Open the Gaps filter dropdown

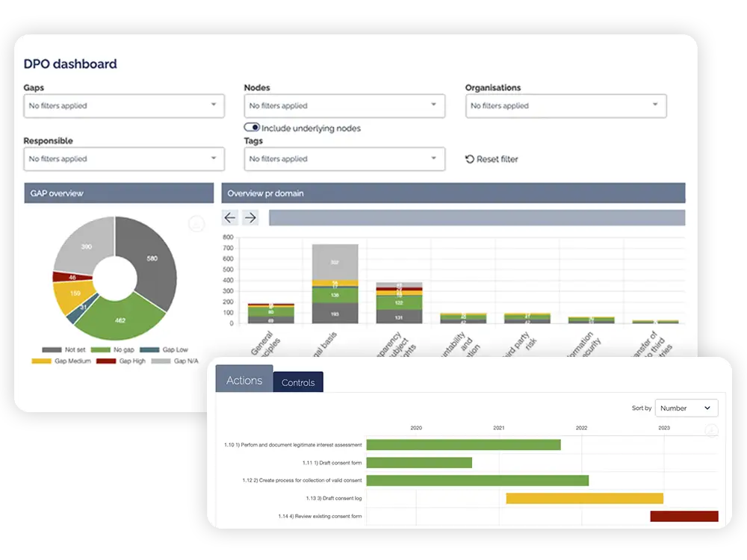124,106
